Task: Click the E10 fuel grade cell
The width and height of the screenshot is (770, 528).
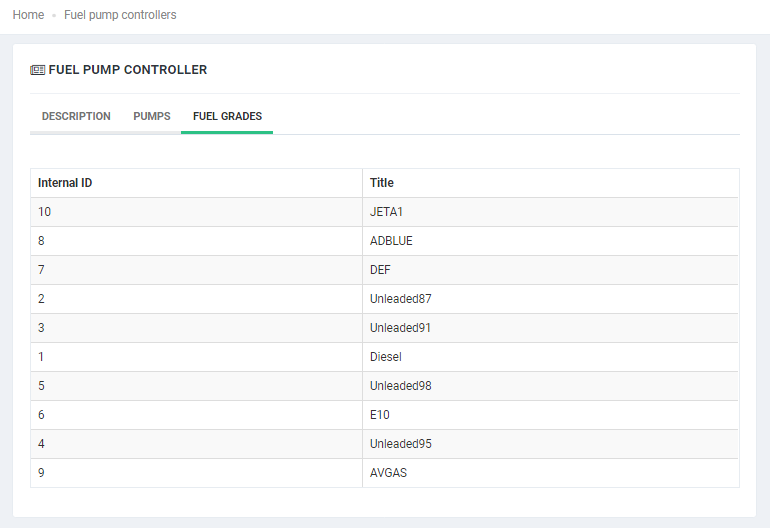Action: pos(379,415)
